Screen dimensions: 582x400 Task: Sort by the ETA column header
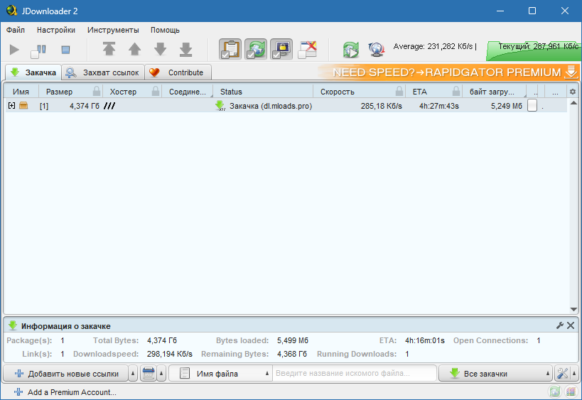click(x=419, y=92)
